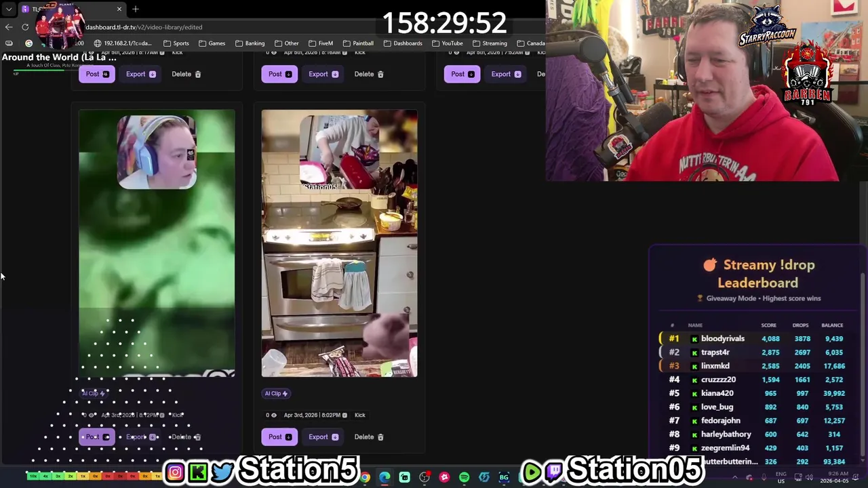This screenshot has height=488, width=868.
Task: Open Google Chrome from the taskbar
Action: (x=365, y=477)
